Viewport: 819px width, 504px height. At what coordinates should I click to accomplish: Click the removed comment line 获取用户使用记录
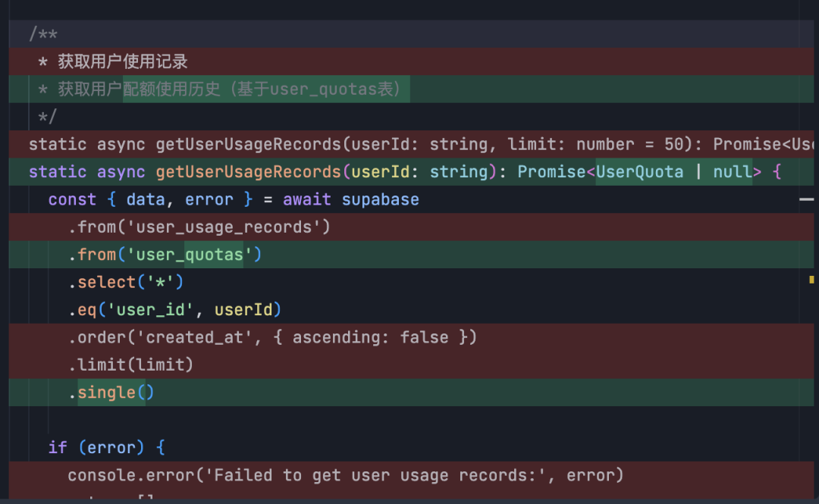point(123,61)
